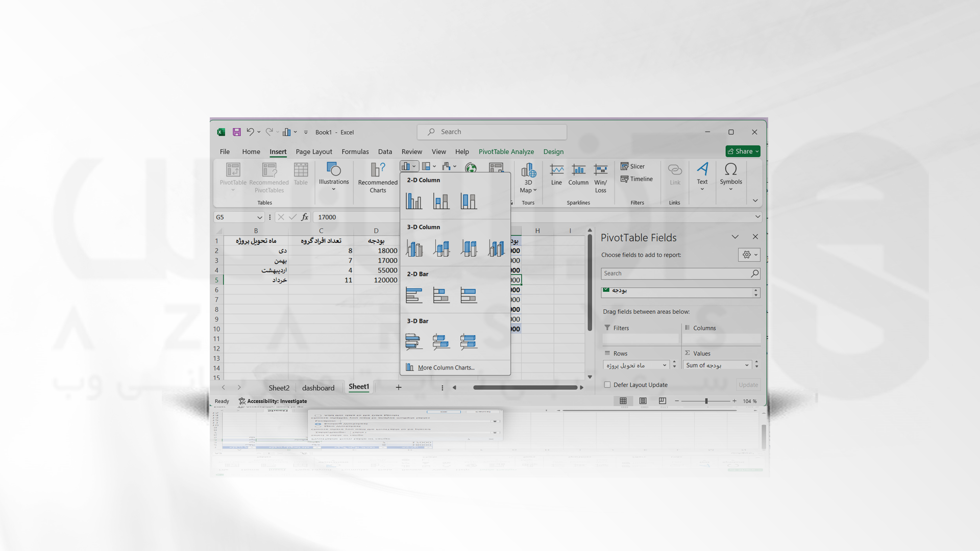The width and height of the screenshot is (980, 551).
Task: Open the Sum of بودجه values dropdown
Action: (746, 365)
